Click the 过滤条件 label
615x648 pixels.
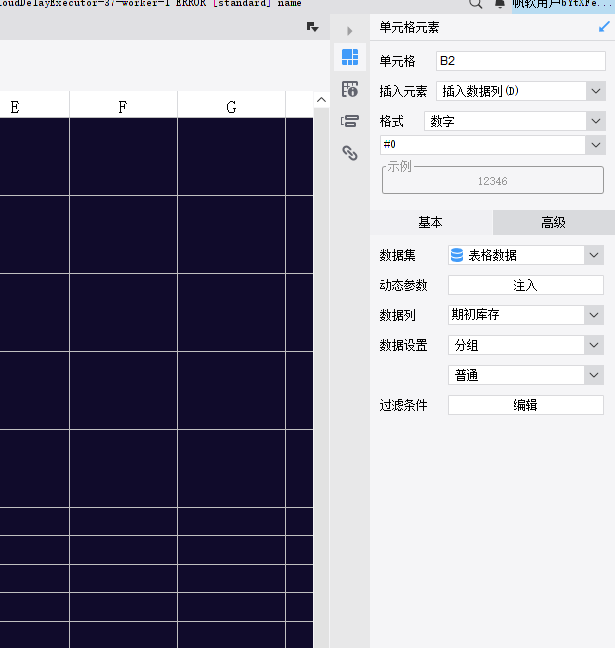[x=403, y=405]
